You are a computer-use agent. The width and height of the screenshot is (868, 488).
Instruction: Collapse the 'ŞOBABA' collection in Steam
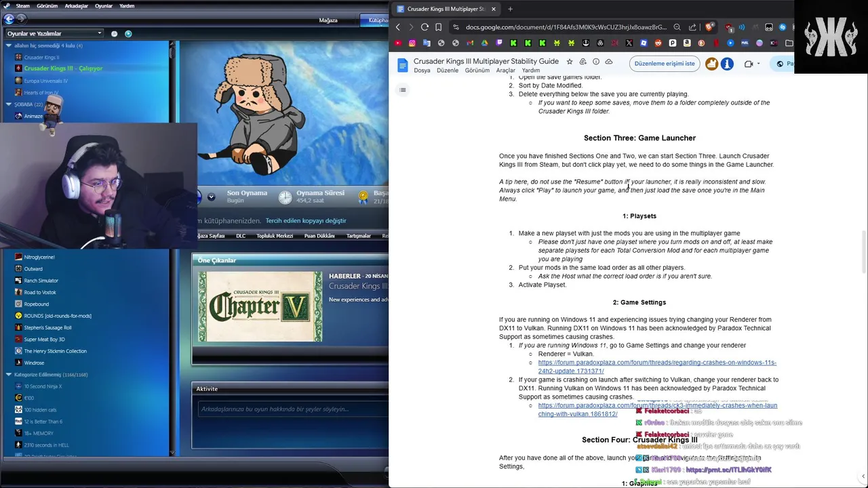[x=9, y=104]
